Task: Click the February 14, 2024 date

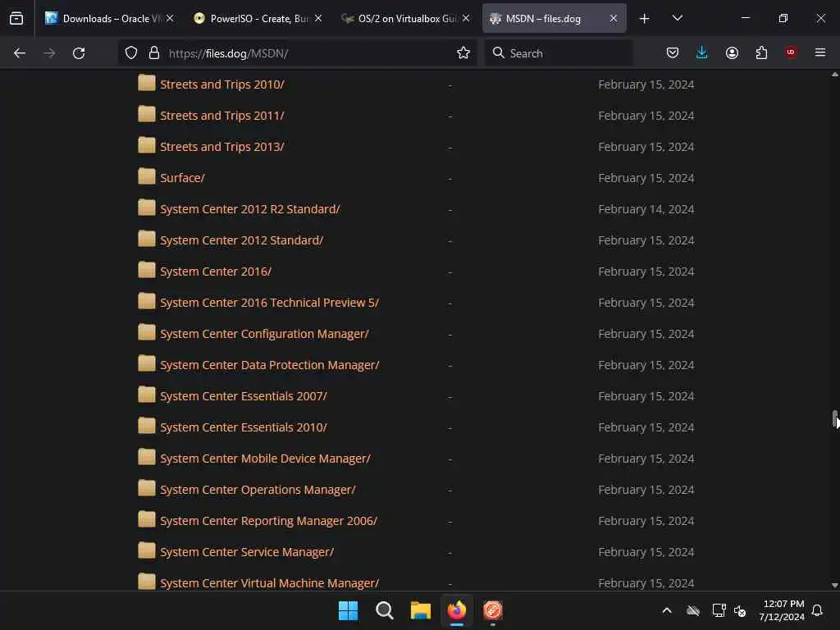Action: [x=646, y=209]
